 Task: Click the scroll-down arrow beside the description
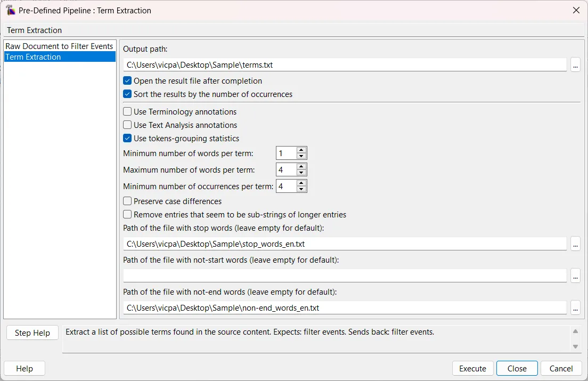point(576,346)
